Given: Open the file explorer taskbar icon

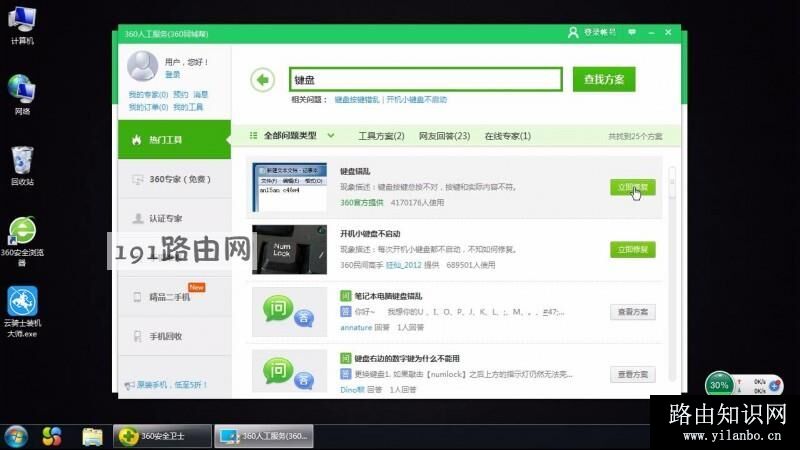Looking at the screenshot, I should coord(92,437).
